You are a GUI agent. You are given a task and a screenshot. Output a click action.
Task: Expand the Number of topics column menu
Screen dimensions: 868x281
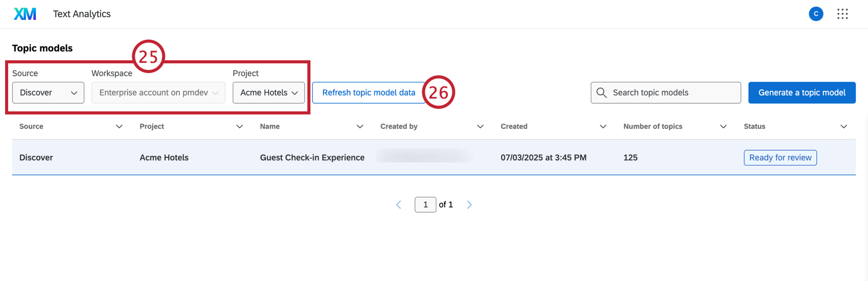pyautogui.click(x=723, y=127)
